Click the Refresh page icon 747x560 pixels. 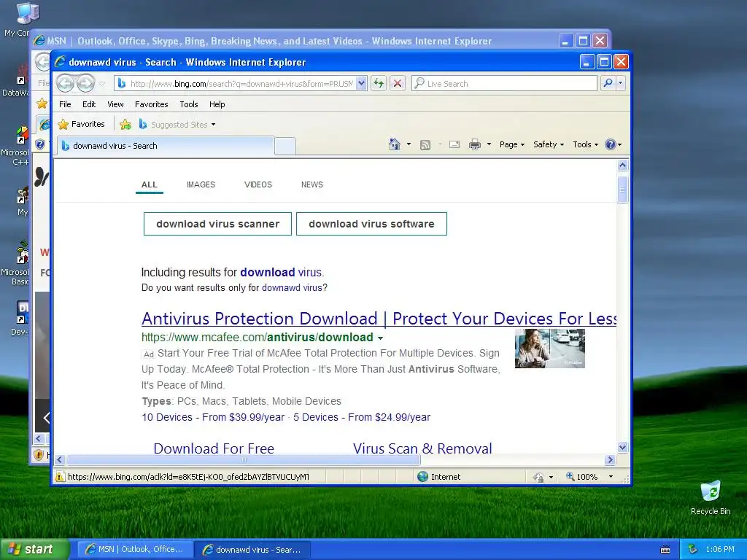379,83
